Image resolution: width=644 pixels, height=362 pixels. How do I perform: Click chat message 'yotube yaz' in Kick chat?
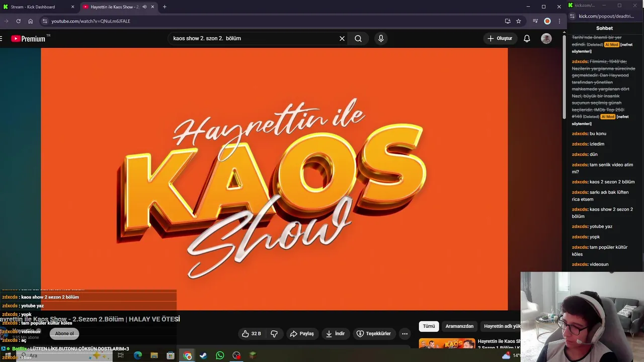tap(601, 226)
